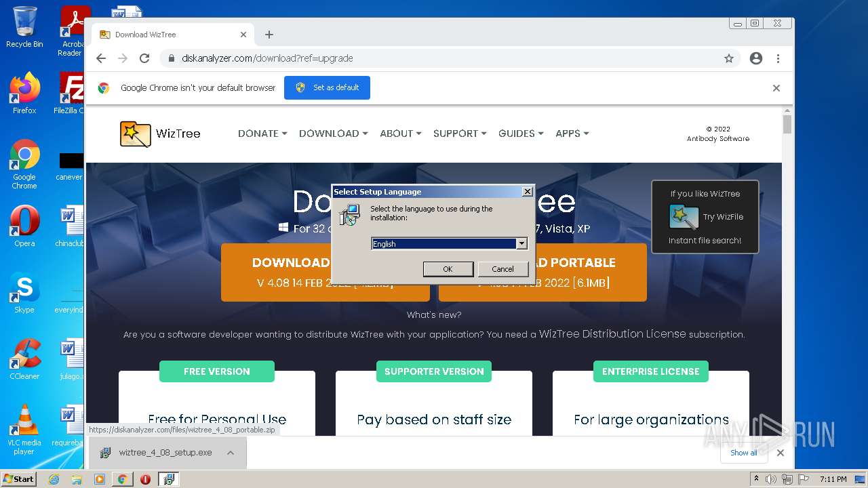The image size is (868, 488).
Task: Click the Internet Explorer taskbar icon
Action: [54, 479]
